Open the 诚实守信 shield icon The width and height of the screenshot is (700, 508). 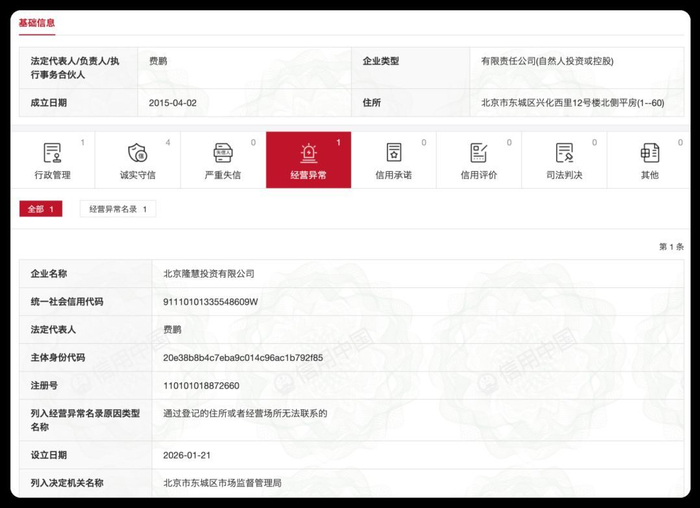(138, 153)
